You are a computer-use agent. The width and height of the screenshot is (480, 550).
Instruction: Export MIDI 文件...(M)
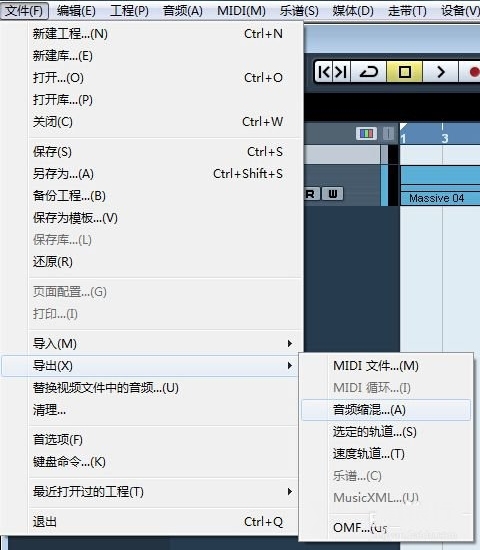click(386, 366)
